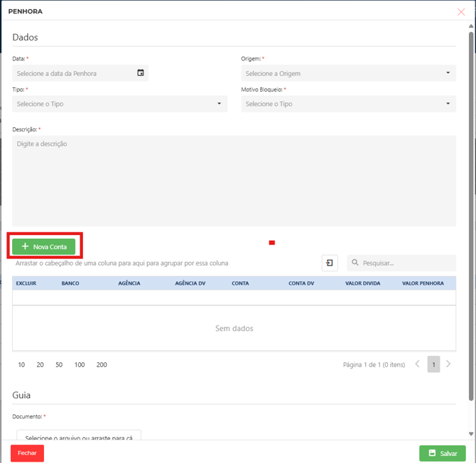Viewport: 476px width, 463px height.
Task: Click into the Descrição text area
Action: (234, 180)
